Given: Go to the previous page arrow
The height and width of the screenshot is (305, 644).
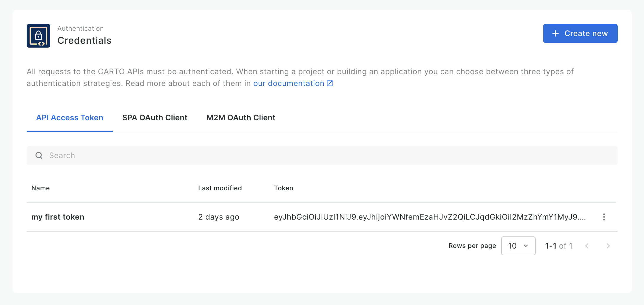Looking at the screenshot, I should coord(587,246).
